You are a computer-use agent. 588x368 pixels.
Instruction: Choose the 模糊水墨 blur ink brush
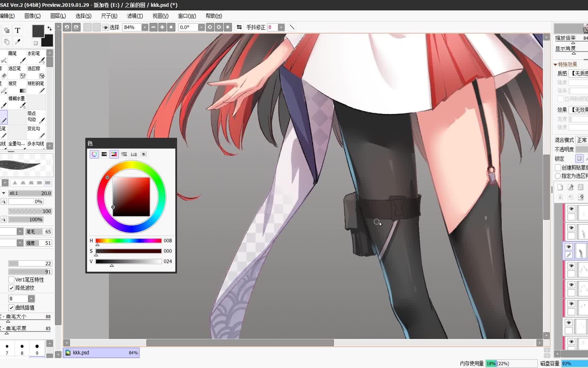click(x=17, y=102)
